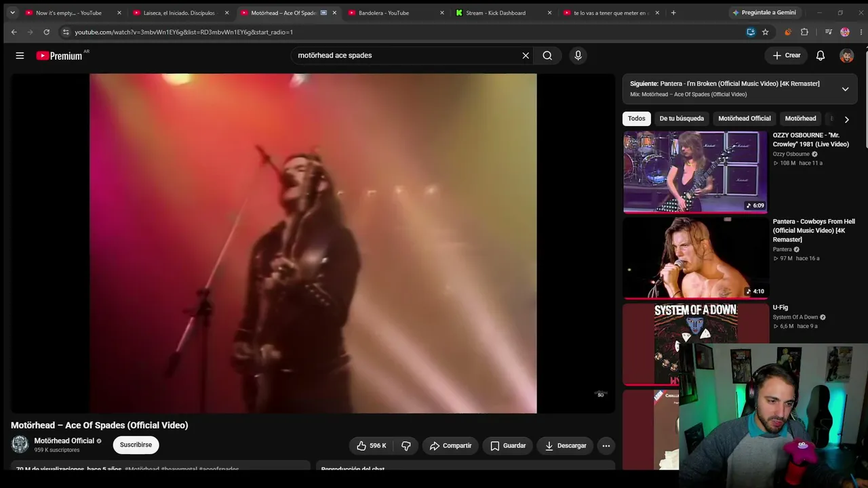This screenshot has height=488, width=868.
Task: Open Pantera - Cowboys From Hell title
Action: click(814, 230)
